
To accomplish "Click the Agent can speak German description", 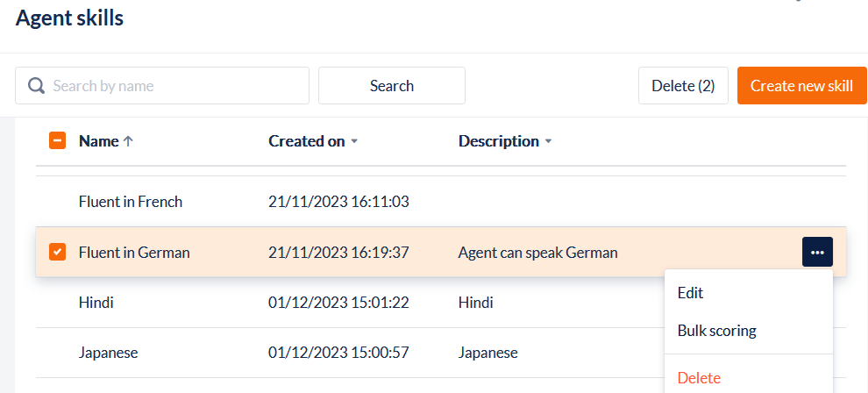I will (537, 253).
